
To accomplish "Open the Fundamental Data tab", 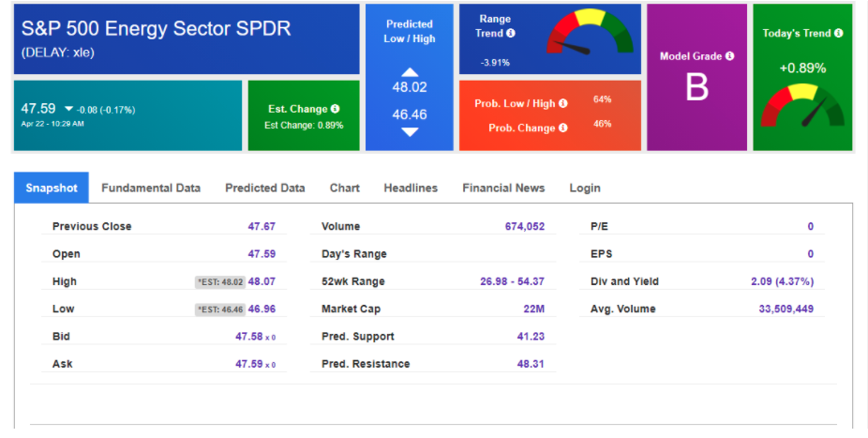I will point(151,188).
